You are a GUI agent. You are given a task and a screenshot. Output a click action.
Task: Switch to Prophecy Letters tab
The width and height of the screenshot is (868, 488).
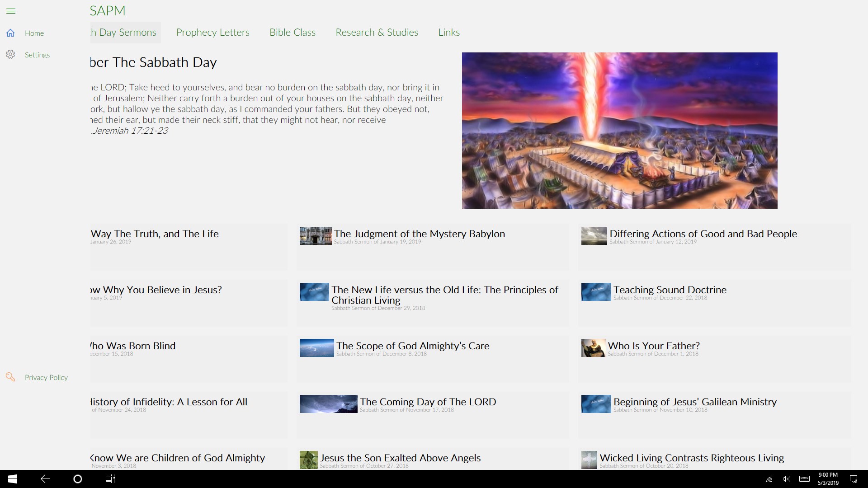pyautogui.click(x=212, y=33)
